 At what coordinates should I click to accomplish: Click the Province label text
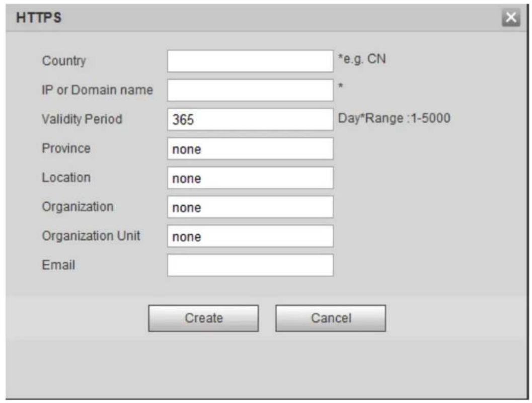[x=66, y=148]
